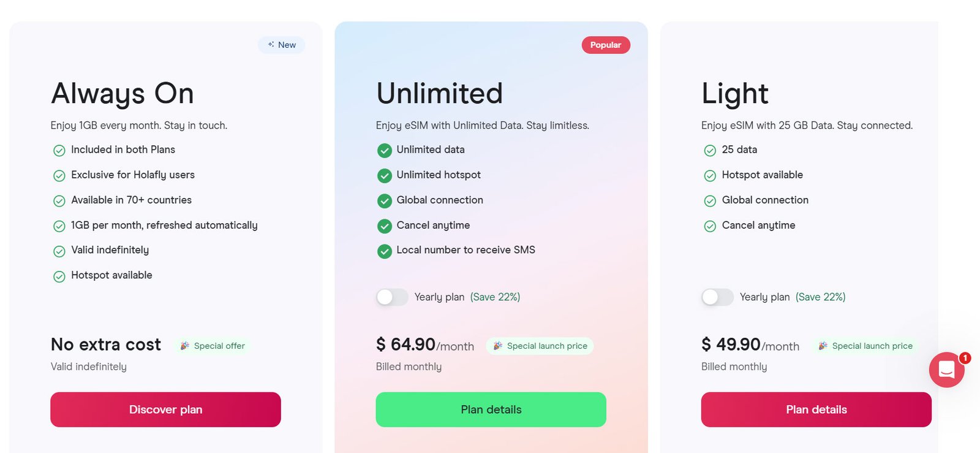Screen dimensions: 980x453
Task: Enable Yearly plan toggle for Unlimited
Action: pos(392,297)
